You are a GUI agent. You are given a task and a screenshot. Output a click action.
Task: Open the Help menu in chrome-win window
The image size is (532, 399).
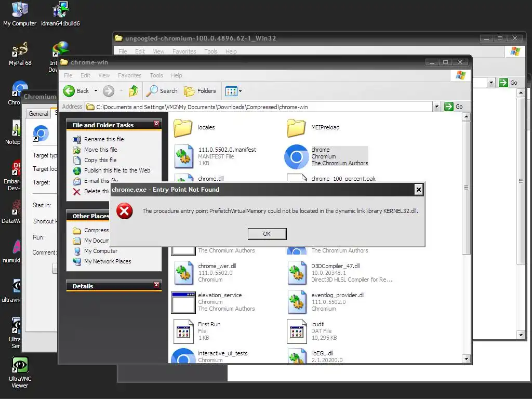176,75
